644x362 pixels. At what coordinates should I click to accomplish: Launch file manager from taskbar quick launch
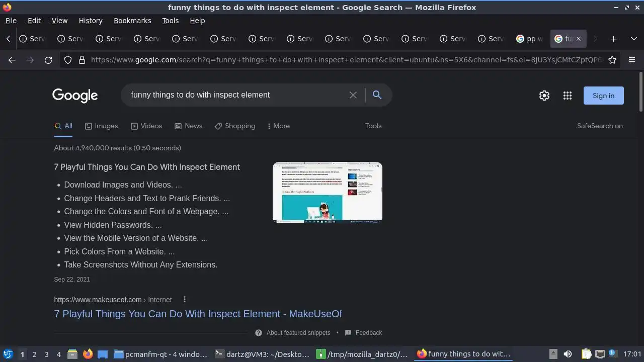tap(72, 354)
